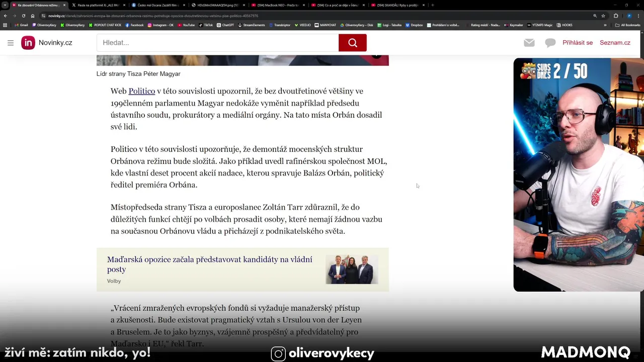This screenshot has height=362, width=644.
Task: Click the browser address bar URL
Action: [153, 16]
